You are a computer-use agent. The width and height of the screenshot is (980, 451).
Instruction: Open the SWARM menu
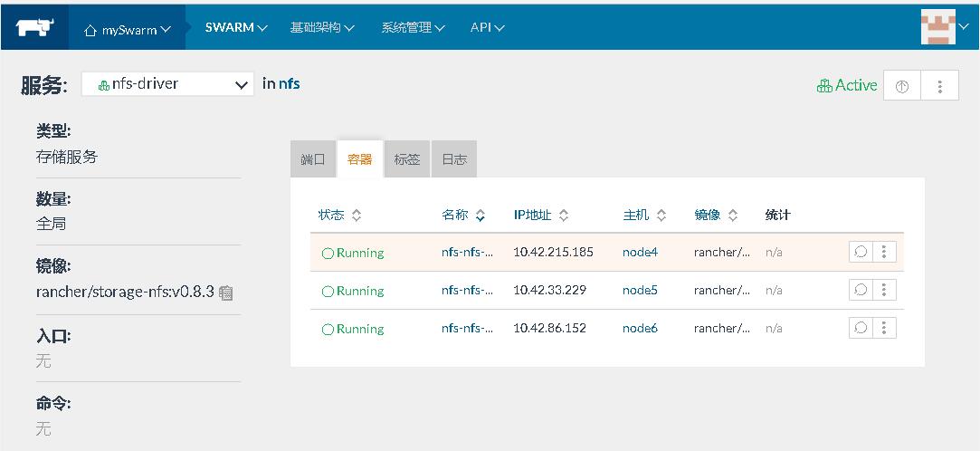click(236, 27)
